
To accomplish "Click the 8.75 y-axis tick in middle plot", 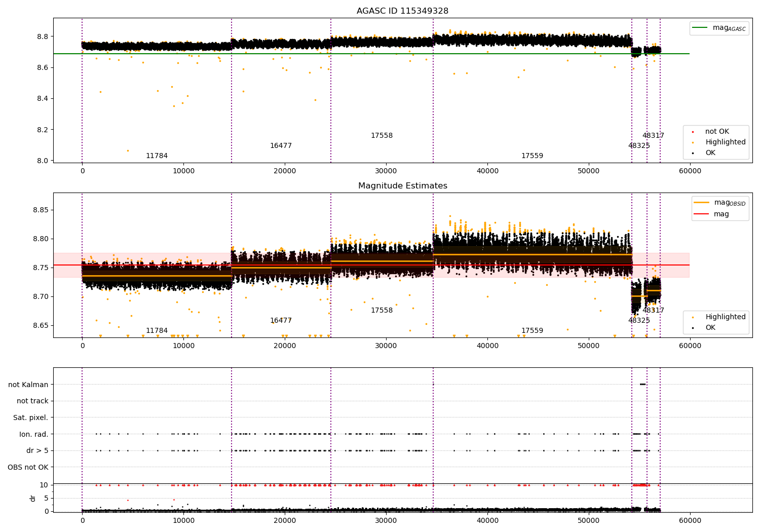I will (41, 268).
